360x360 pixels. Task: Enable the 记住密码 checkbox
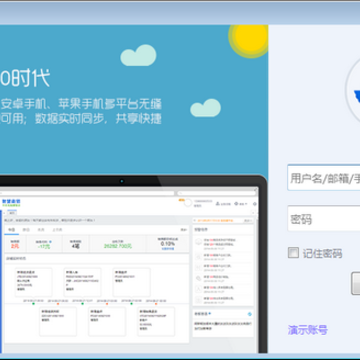tap(293, 253)
